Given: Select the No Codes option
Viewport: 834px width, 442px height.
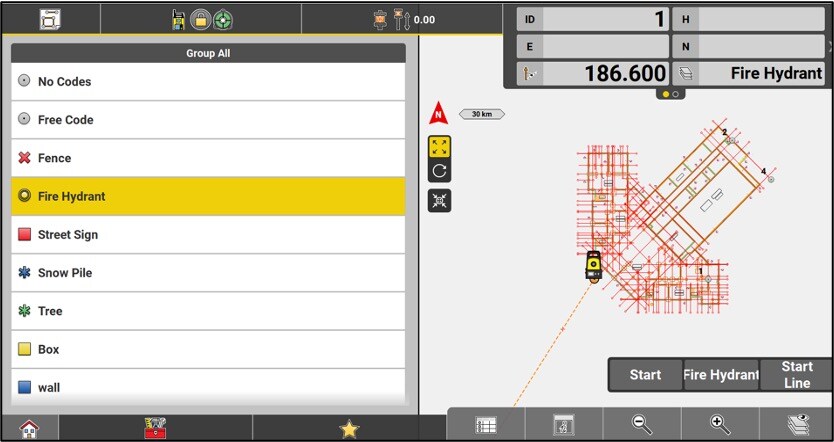Looking at the screenshot, I should (208, 82).
